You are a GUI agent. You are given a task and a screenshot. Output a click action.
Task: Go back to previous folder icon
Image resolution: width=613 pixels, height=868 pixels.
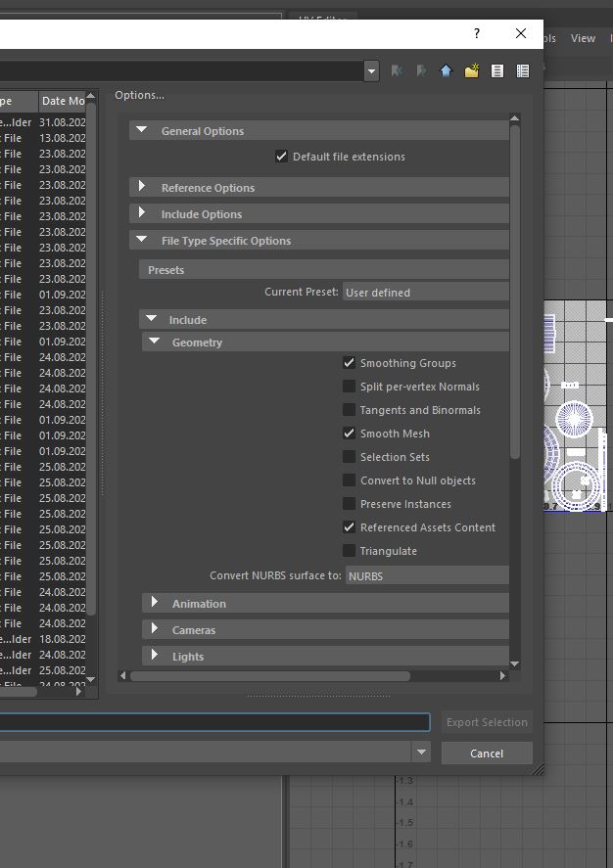pos(397,70)
